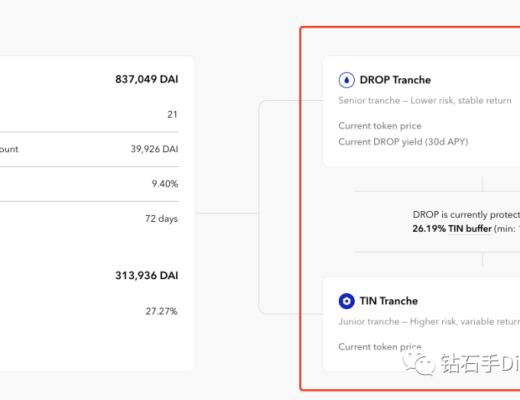Click the Senior tranche description line
The height and width of the screenshot is (400, 520).
click(x=425, y=101)
